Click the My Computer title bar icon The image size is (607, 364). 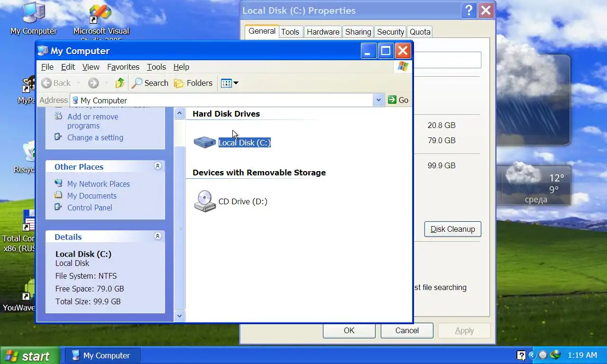(43, 51)
